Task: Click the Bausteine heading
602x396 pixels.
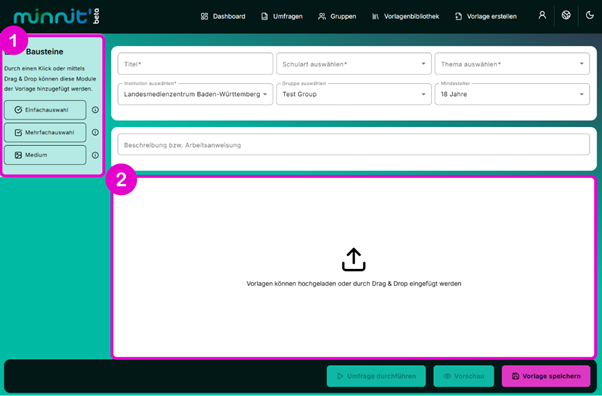Action: 45,52
